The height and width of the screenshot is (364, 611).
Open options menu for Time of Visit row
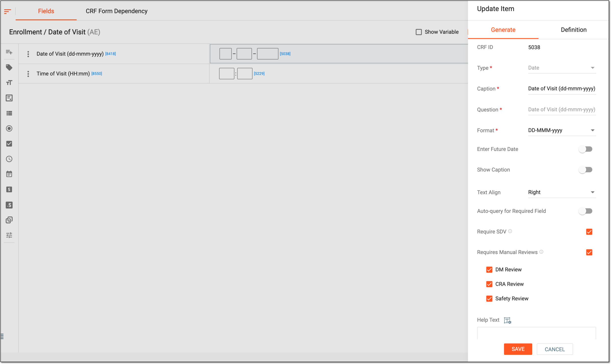click(28, 74)
